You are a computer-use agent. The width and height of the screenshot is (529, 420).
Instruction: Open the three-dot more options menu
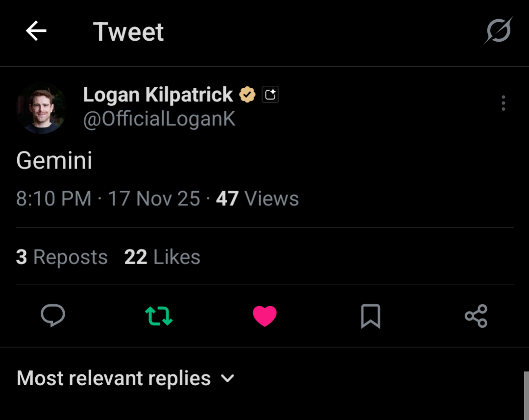coord(503,103)
